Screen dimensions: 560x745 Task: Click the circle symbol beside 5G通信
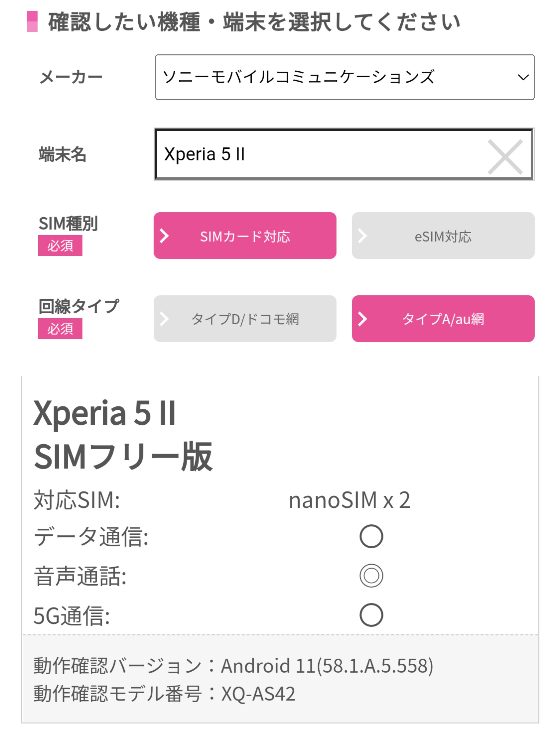(x=371, y=615)
